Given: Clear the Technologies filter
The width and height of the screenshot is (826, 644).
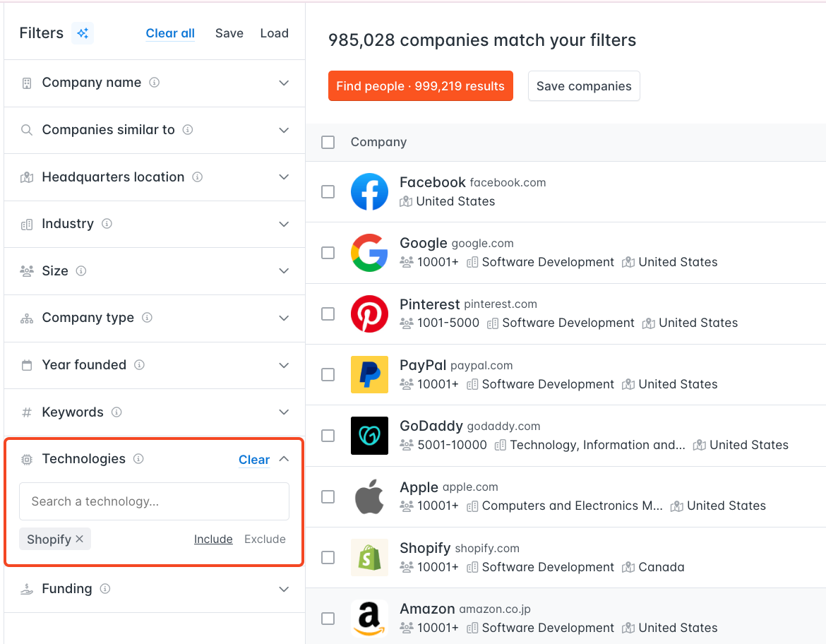Looking at the screenshot, I should (x=254, y=460).
